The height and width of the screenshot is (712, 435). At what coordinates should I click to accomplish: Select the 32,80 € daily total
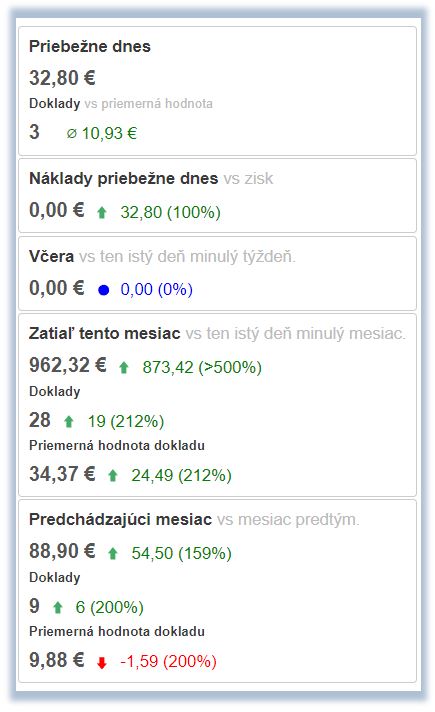click(62, 78)
